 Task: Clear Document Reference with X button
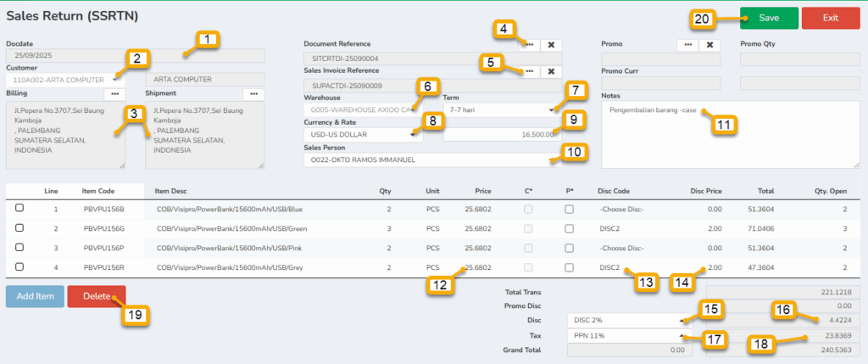(551, 44)
